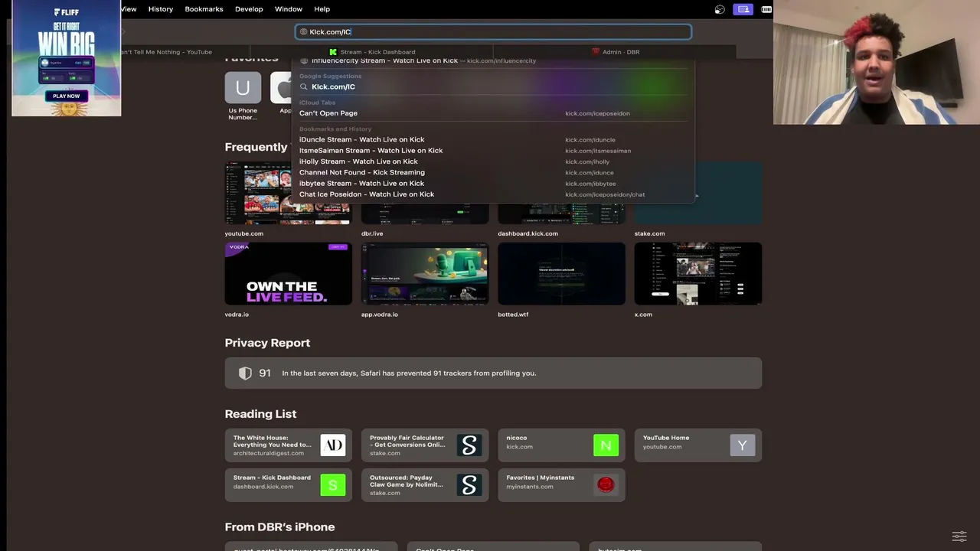Click the Reading List section heading

pyautogui.click(x=260, y=414)
